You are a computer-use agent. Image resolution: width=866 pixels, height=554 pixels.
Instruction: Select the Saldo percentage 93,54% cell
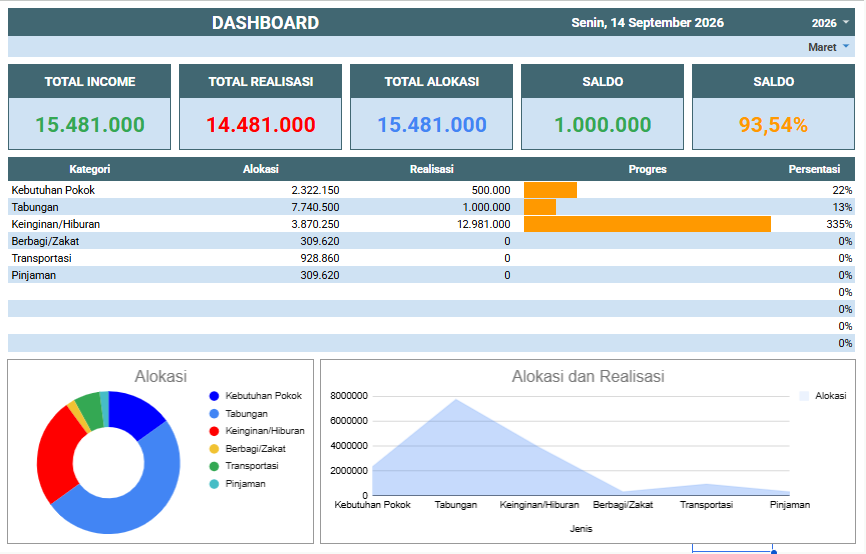pyautogui.click(x=773, y=124)
